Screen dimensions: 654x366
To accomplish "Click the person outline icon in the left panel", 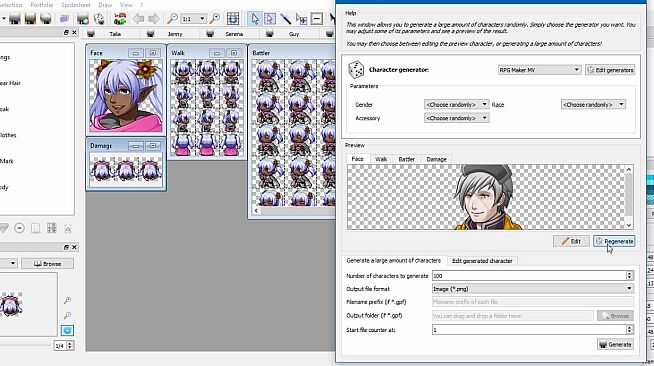I will (x=68, y=228).
